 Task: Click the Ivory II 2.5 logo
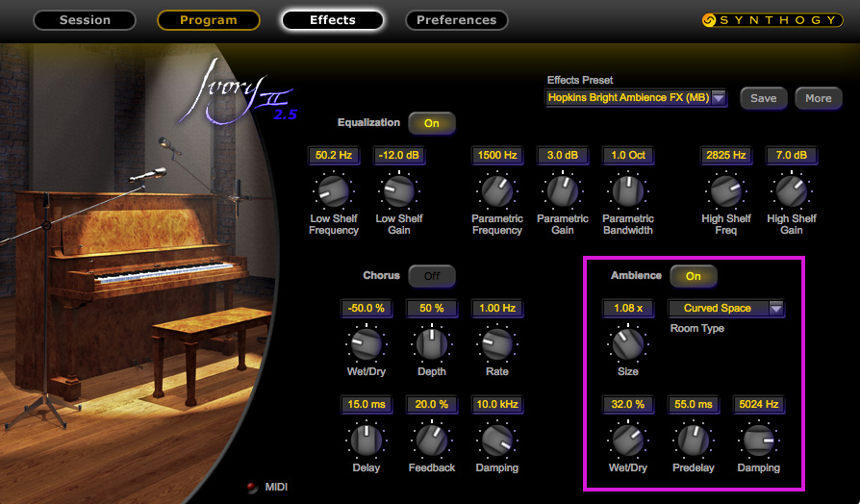coord(240,91)
